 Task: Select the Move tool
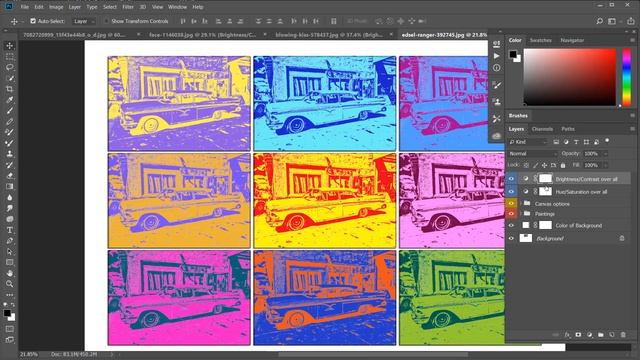click(10, 46)
